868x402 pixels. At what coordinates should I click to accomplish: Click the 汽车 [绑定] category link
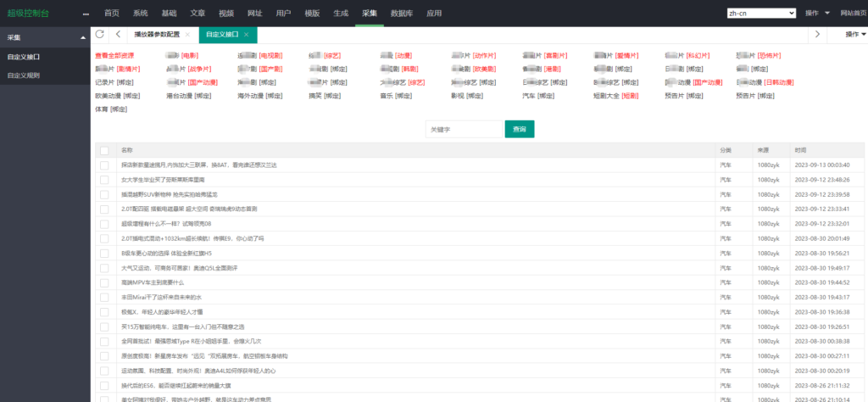coord(538,96)
